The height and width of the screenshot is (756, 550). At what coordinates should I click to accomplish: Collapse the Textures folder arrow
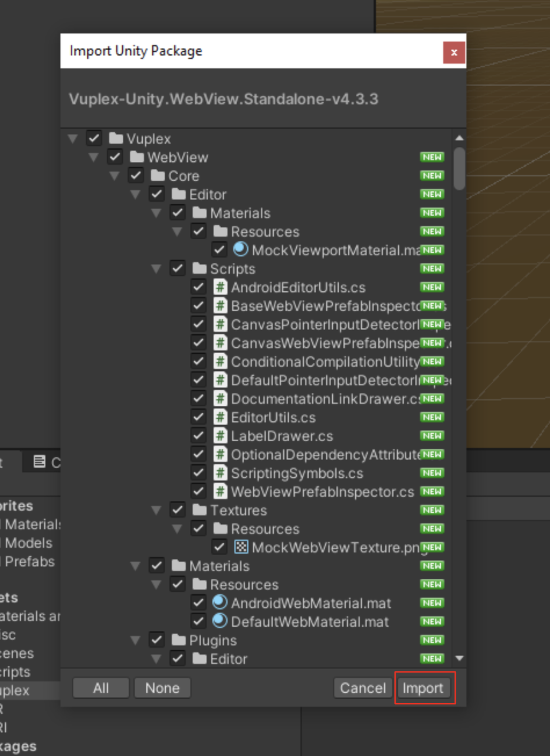pyautogui.click(x=156, y=510)
